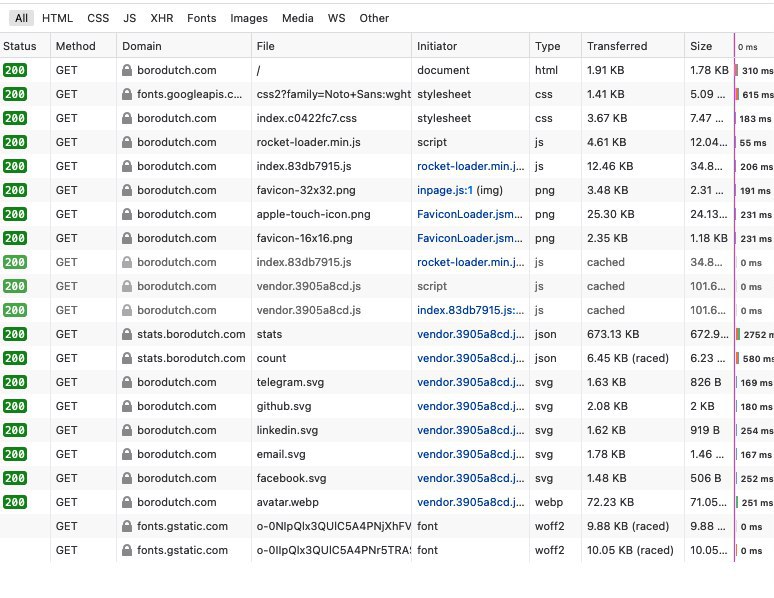Screen dimensions: 774x598
Task: Click lock icon in the telegram.svg row
Action: [x=127, y=382]
